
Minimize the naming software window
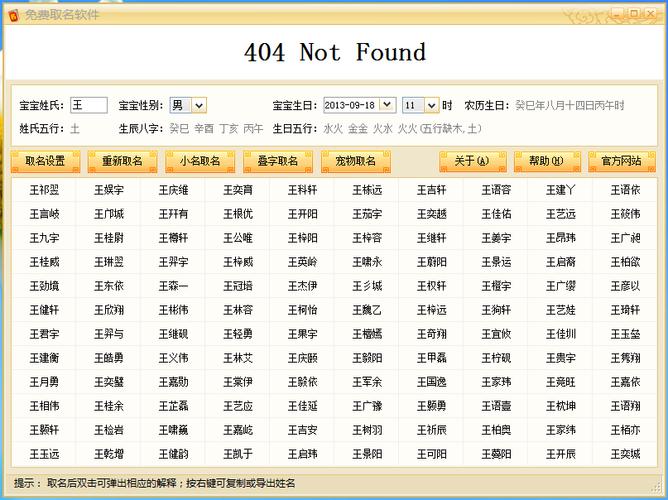[x=617, y=11]
